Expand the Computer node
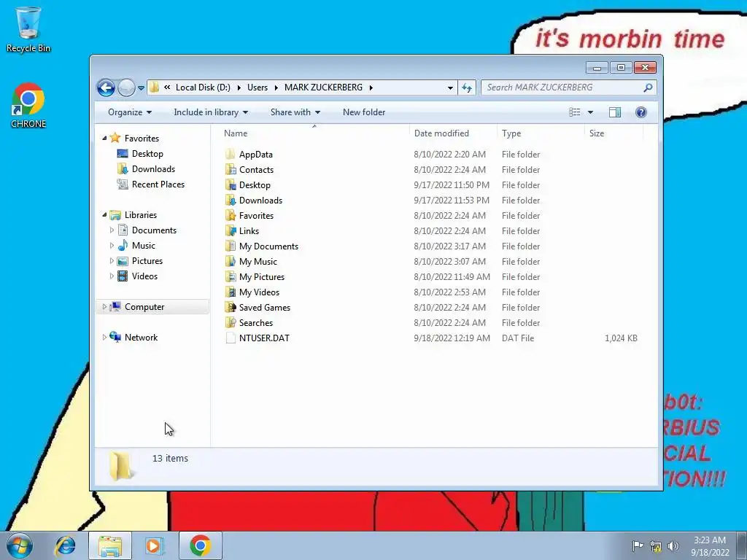Image resolution: width=747 pixels, height=560 pixels. coord(104,307)
